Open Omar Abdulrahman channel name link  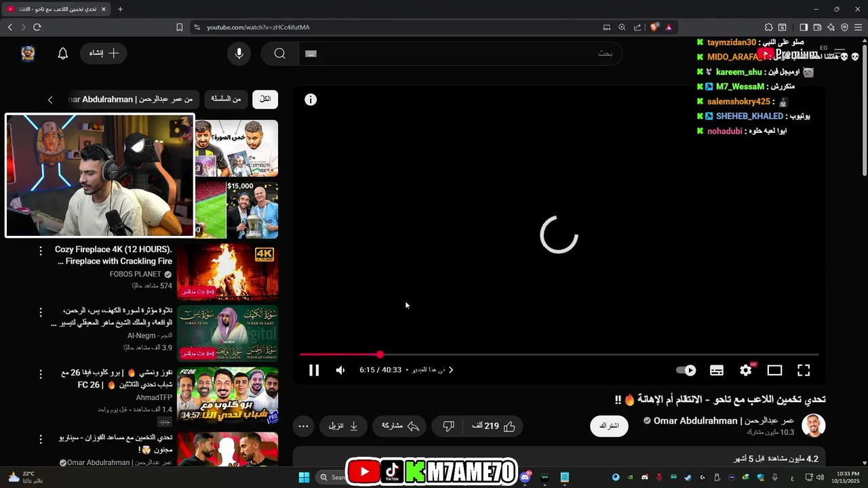[x=724, y=421]
